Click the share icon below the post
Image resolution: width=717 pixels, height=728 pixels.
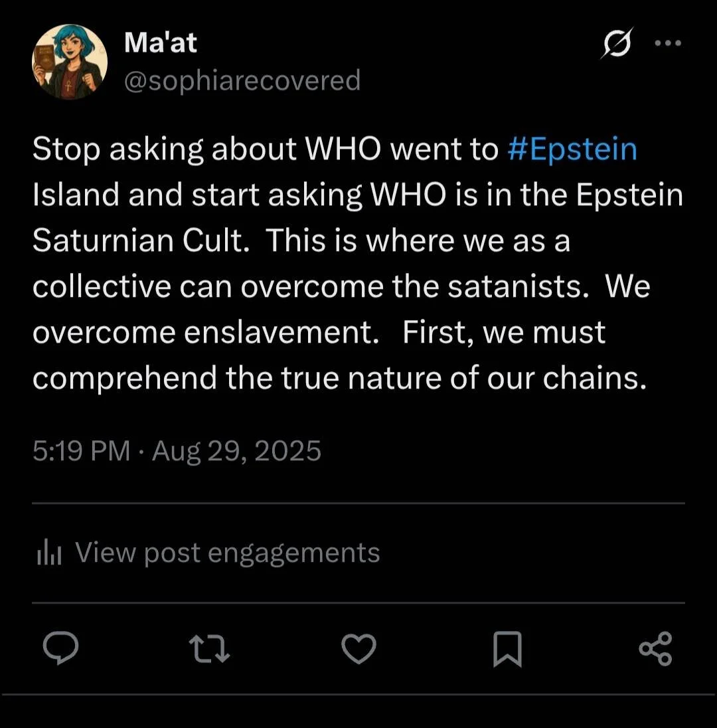coord(655,648)
